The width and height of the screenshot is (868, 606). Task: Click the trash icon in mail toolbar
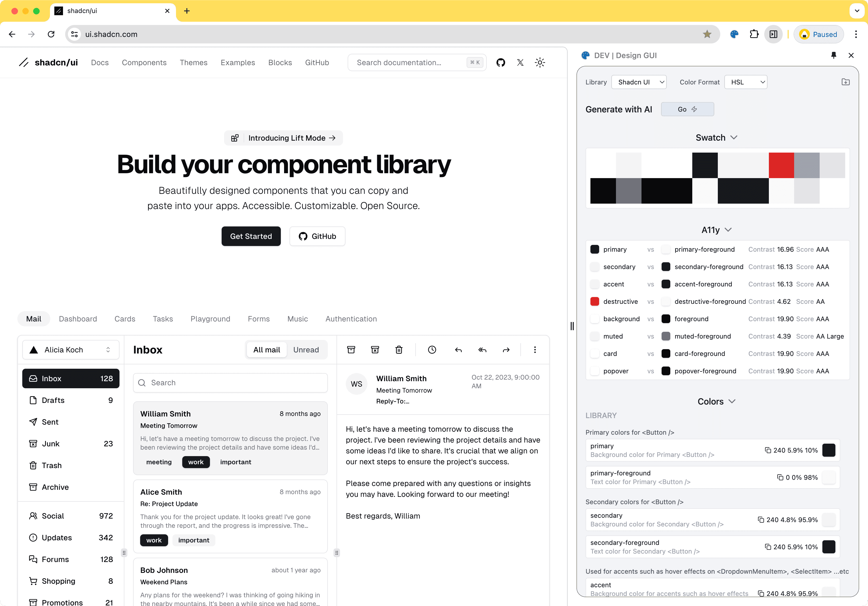click(x=399, y=350)
